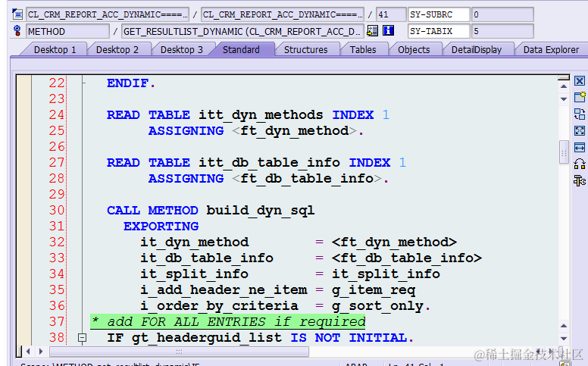Click the program source icon beside CL_CRM_REPORT field
The height and width of the screenshot is (366, 588).
click(x=17, y=14)
